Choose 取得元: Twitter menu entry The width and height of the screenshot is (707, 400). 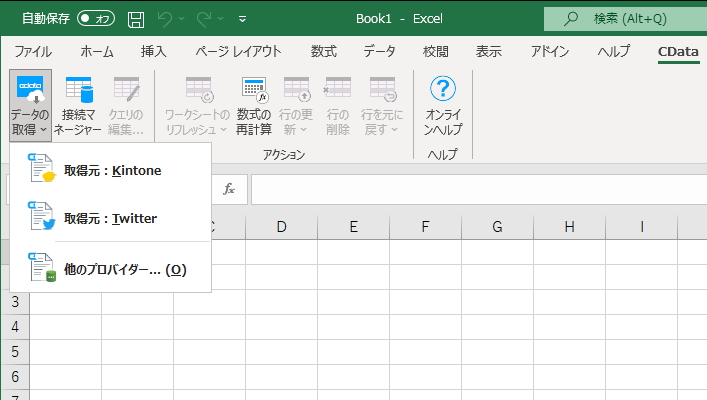110,218
